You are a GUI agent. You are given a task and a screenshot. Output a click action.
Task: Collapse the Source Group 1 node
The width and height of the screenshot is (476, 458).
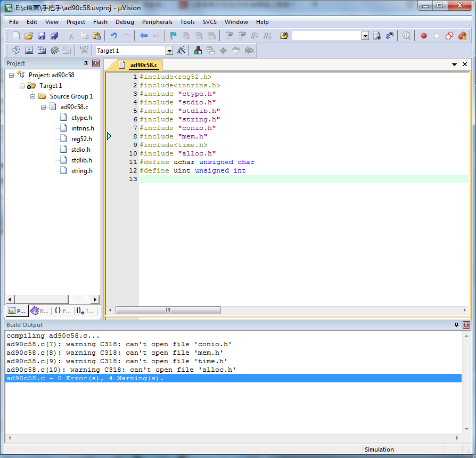pyautogui.click(x=33, y=96)
